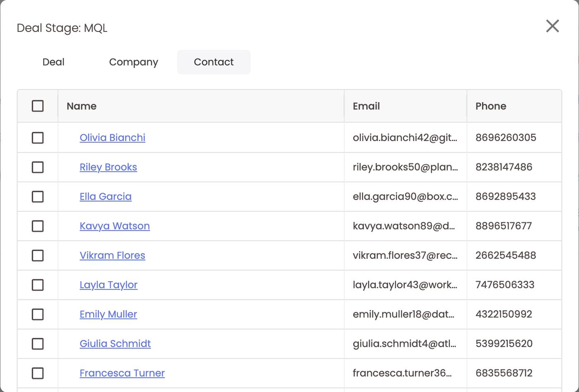Click email giulia.schmidt4@atl… cell

click(x=404, y=344)
